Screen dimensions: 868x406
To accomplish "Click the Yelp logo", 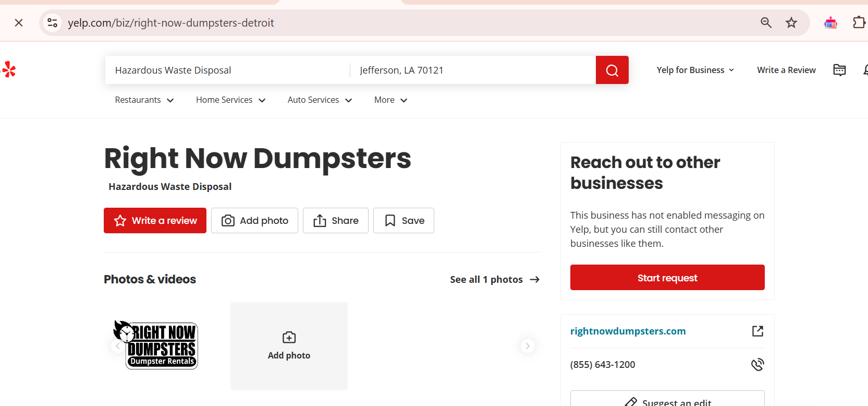I will coord(9,69).
